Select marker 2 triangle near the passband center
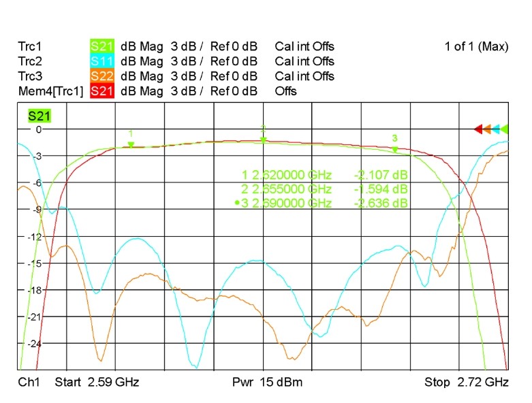The height and width of the screenshot is (403, 532). [264, 140]
